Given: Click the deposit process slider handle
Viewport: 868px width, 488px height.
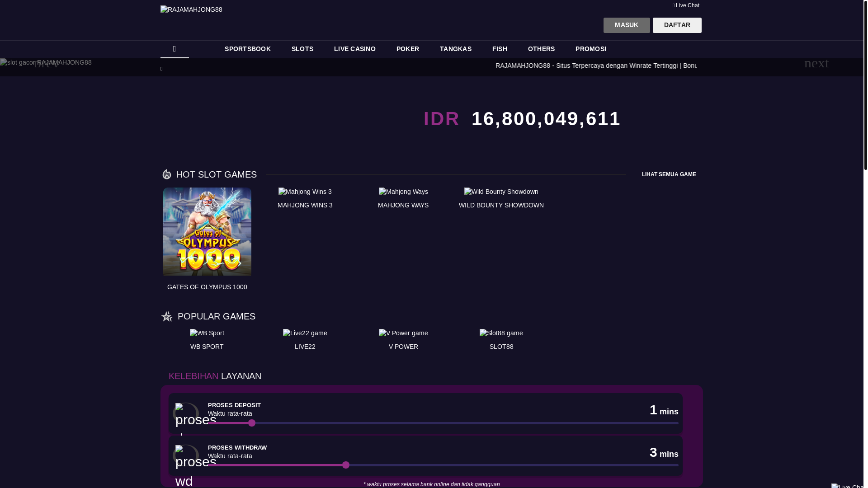Looking at the screenshot, I should [252, 423].
